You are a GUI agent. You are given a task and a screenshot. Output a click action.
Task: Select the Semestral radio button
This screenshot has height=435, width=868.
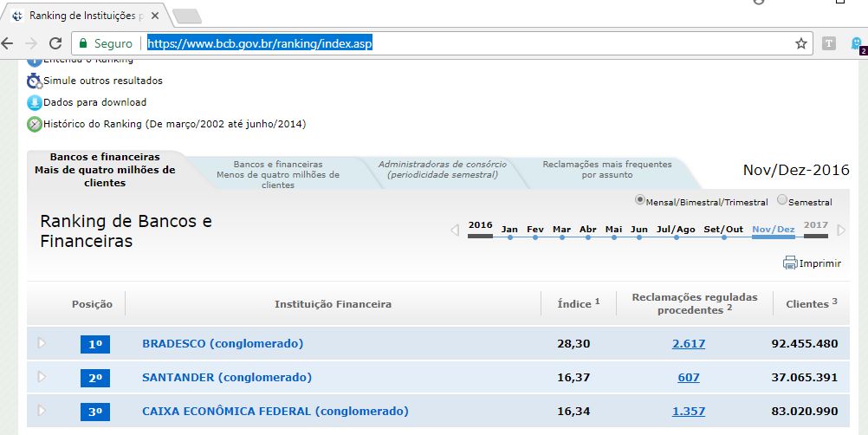(x=781, y=199)
